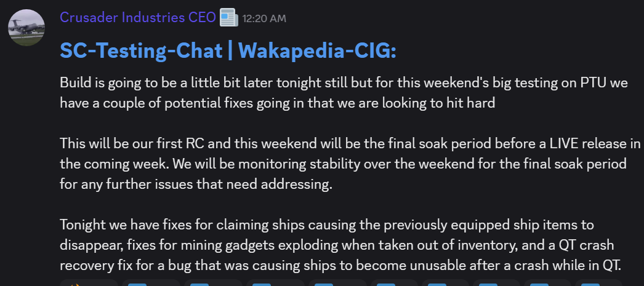Toggle the fourth reaction in the row

click(275, 283)
